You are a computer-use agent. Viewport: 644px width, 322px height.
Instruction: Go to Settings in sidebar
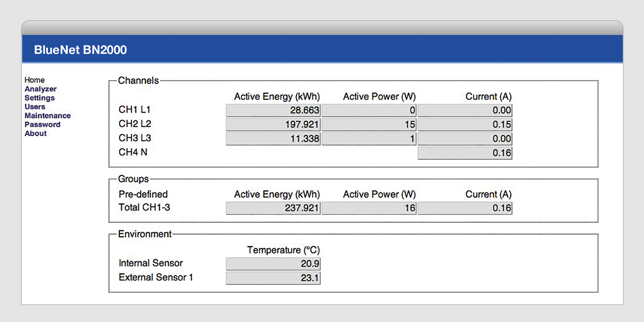pyautogui.click(x=39, y=98)
